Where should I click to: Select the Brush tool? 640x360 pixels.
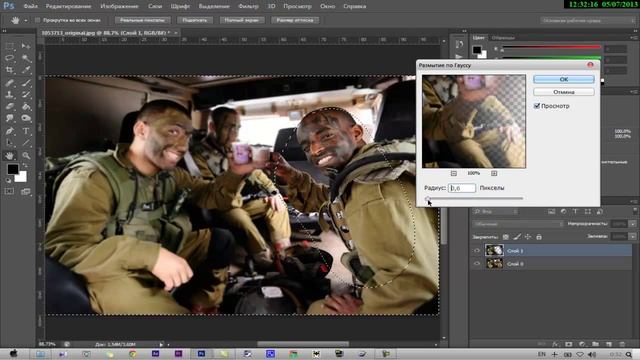tap(26, 83)
